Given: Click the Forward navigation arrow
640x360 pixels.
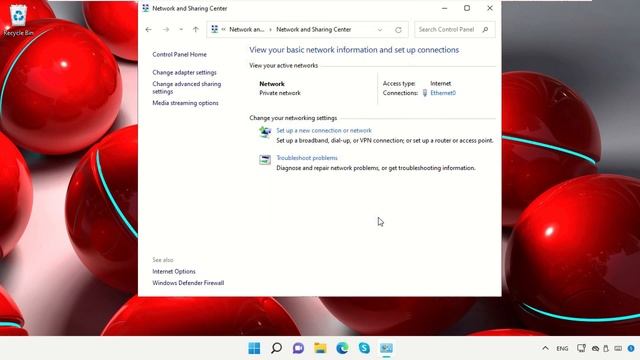Looking at the screenshot, I should 166,29.
